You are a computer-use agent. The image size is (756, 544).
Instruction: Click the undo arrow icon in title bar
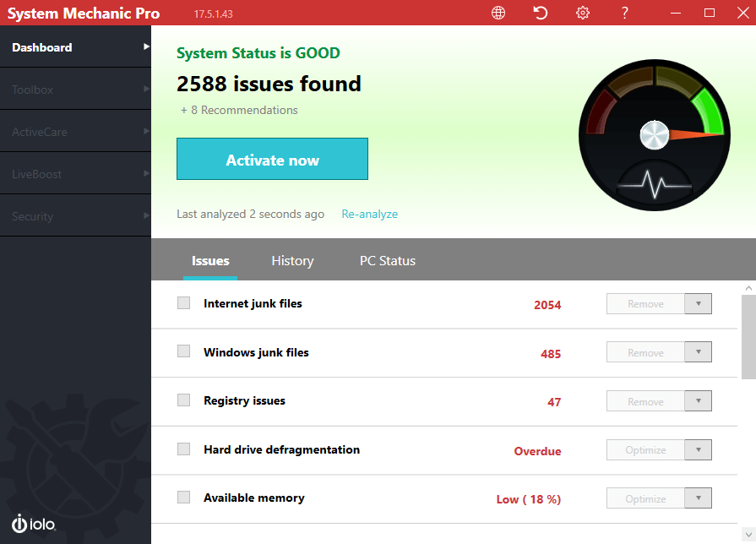click(x=541, y=13)
